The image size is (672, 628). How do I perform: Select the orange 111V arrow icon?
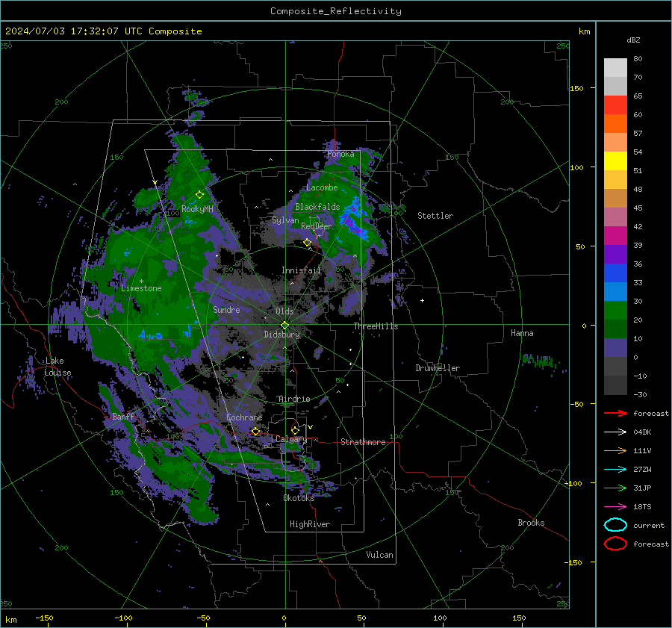[x=615, y=450]
